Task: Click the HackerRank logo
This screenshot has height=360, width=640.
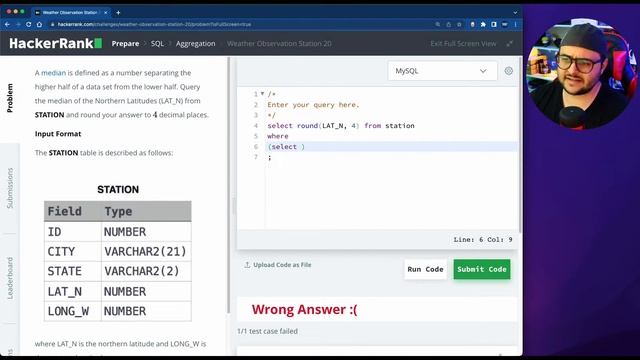Action: click(x=55, y=43)
